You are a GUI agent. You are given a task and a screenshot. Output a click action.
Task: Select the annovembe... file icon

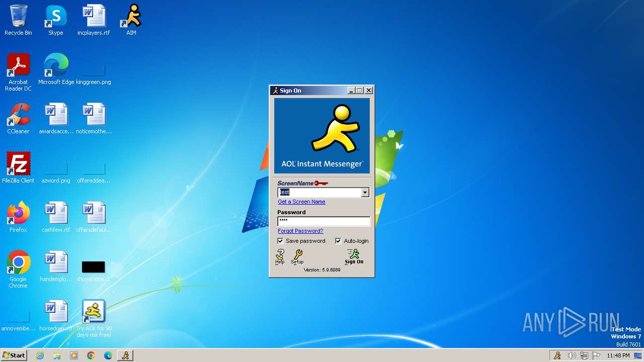click(18, 322)
